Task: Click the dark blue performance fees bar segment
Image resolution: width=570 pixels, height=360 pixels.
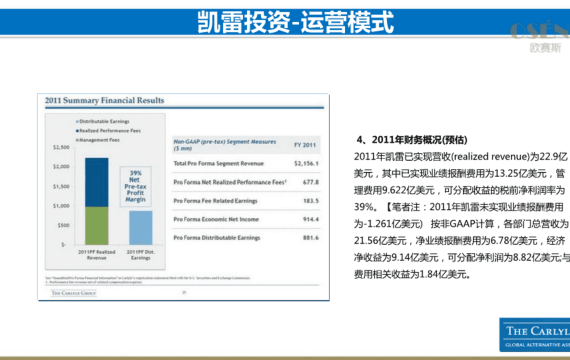Action: click(x=97, y=182)
